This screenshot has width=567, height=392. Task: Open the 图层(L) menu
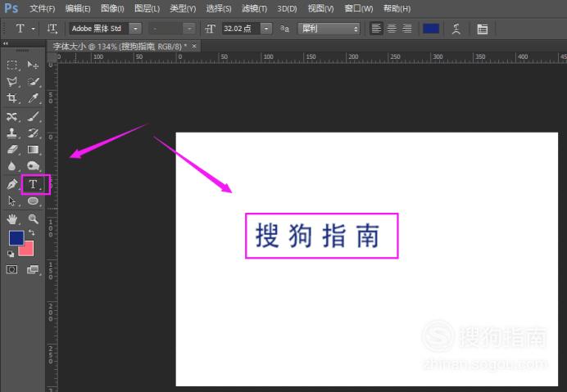tap(147, 8)
